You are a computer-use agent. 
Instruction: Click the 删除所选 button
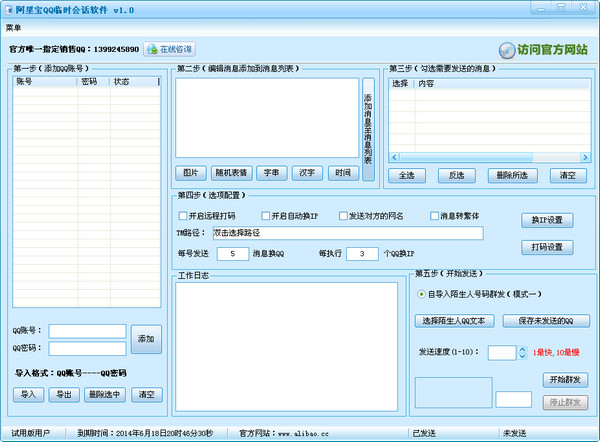tap(512, 176)
